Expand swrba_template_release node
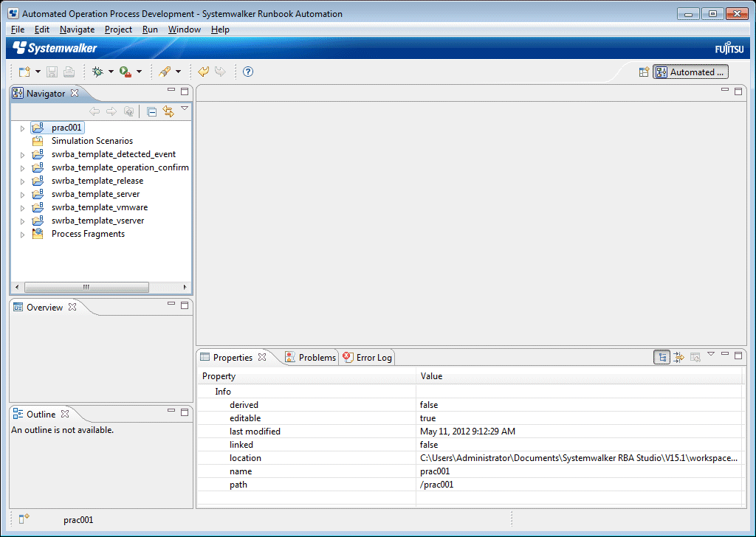Screen dimensions: 756x537 [x=22, y=181]
